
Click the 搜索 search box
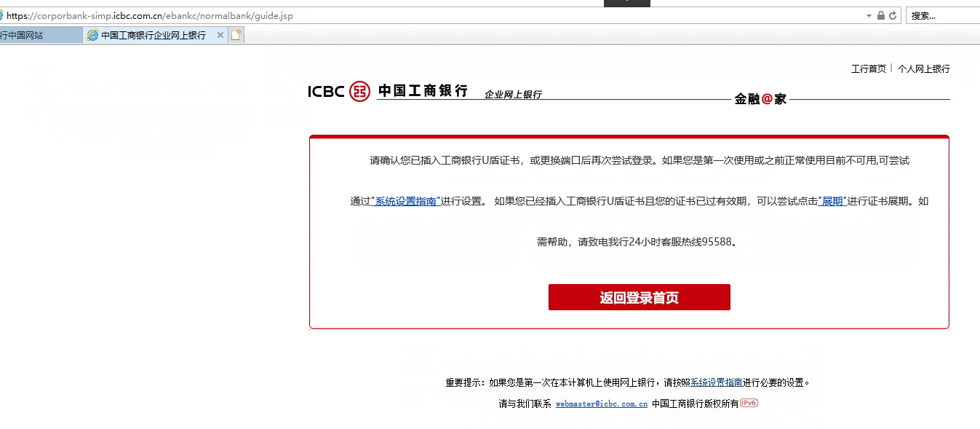(943, 15)
